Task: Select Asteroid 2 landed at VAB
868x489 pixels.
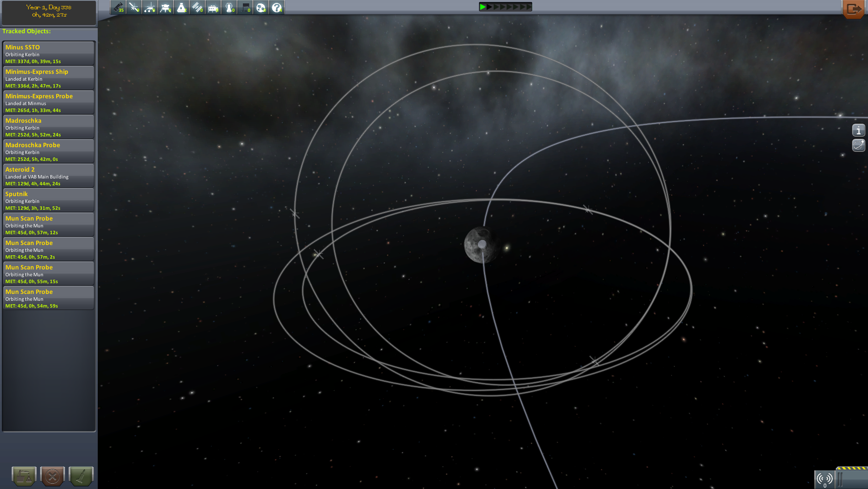Action: point(48,176)
